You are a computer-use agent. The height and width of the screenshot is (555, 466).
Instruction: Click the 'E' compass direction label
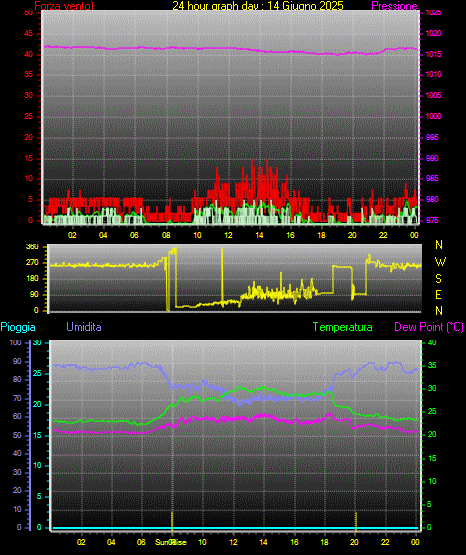pos(438,294)
